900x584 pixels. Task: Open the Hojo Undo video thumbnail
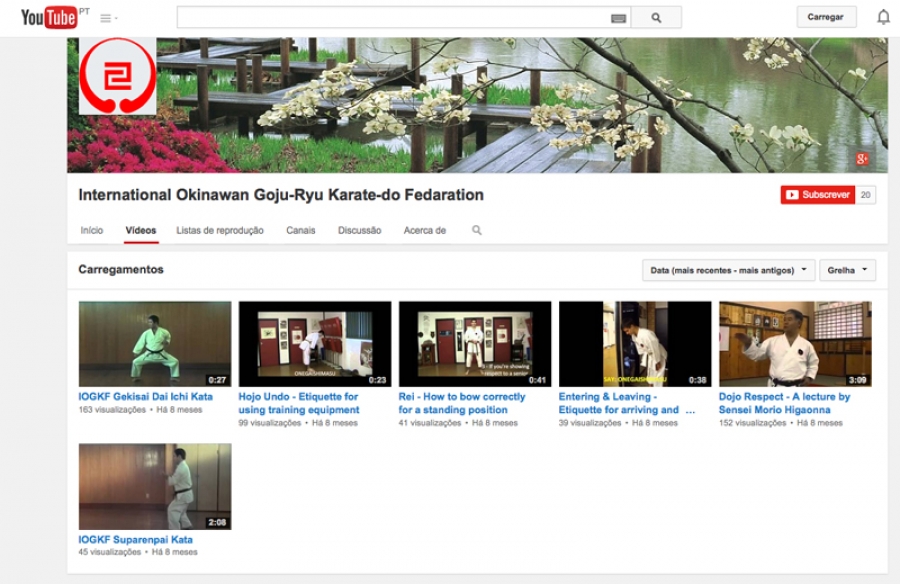[x=315, y=343]
